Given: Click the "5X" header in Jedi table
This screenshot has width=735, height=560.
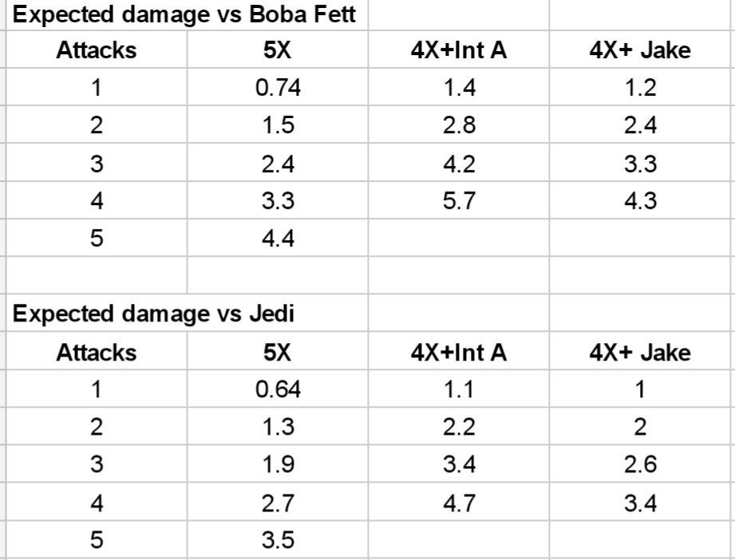Looking at the screenshot, I should click(x=278, y=353).
